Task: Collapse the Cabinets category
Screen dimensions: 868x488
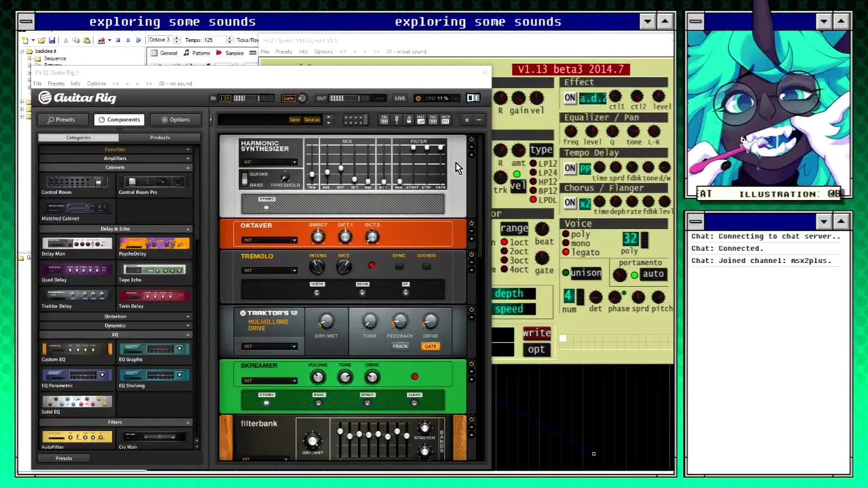Action: (115, 167)
